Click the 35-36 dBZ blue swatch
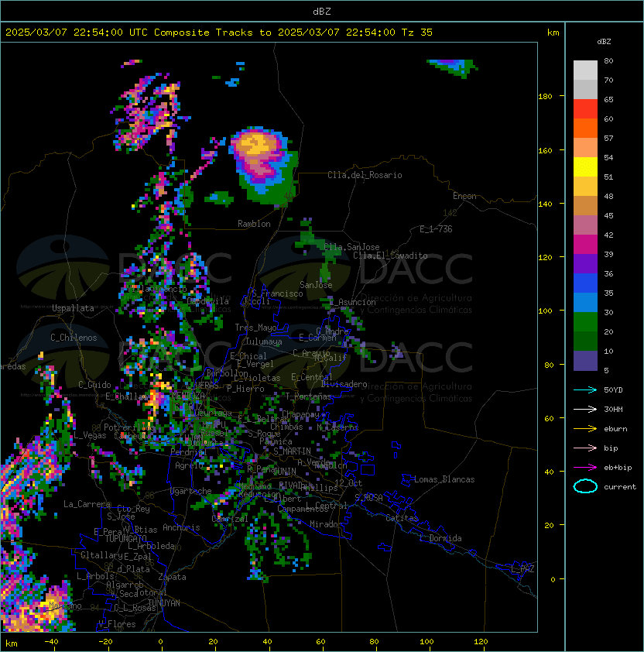This screenshot has width=644, height=652. [x=585, y=283]
